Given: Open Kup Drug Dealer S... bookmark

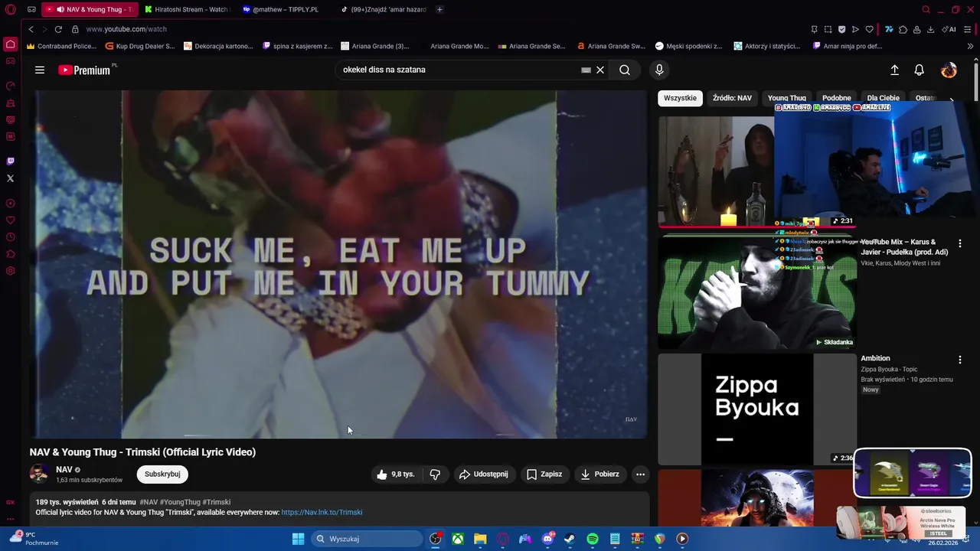Looking at the screenshot, I should (140, 46).
